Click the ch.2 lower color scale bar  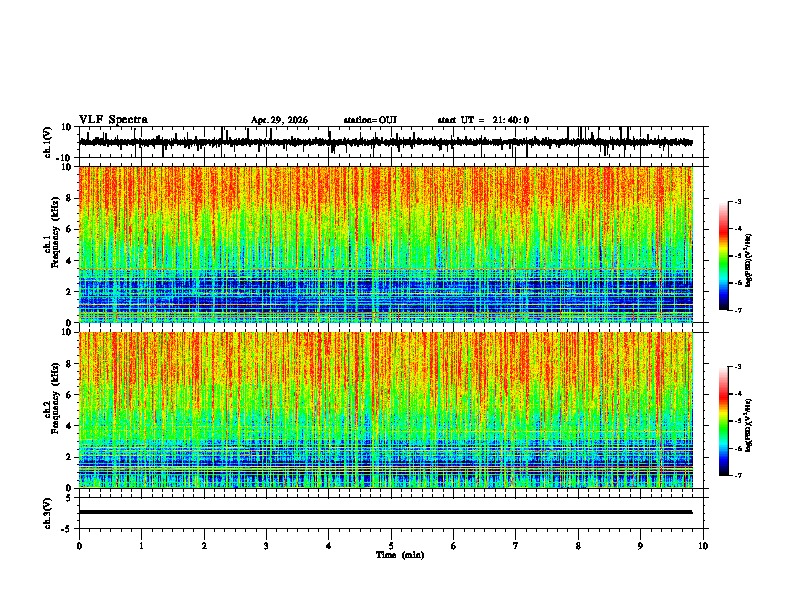pos(724,421)
